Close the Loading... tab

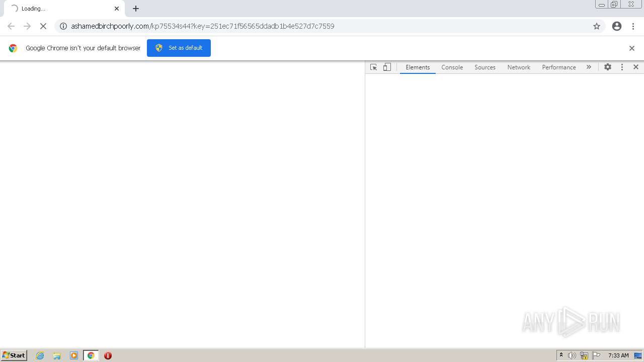click(117, 9)
